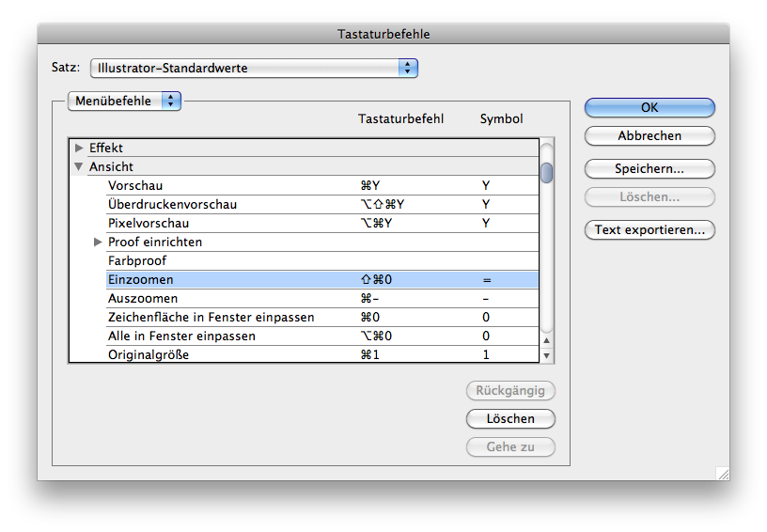
Task: Click the Speichern... button
Action: click(650, 169)
